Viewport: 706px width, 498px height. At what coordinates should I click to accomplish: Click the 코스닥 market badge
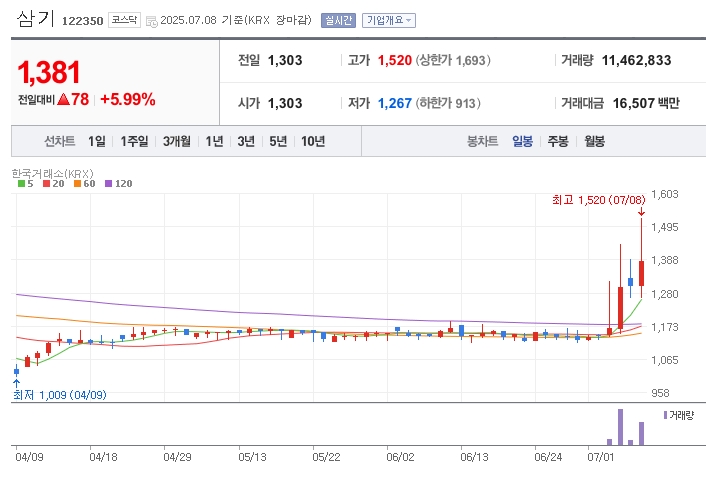124,20
